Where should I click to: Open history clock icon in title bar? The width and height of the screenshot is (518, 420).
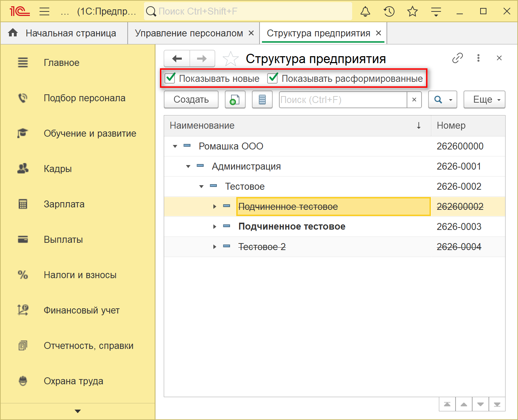[389, 11]
